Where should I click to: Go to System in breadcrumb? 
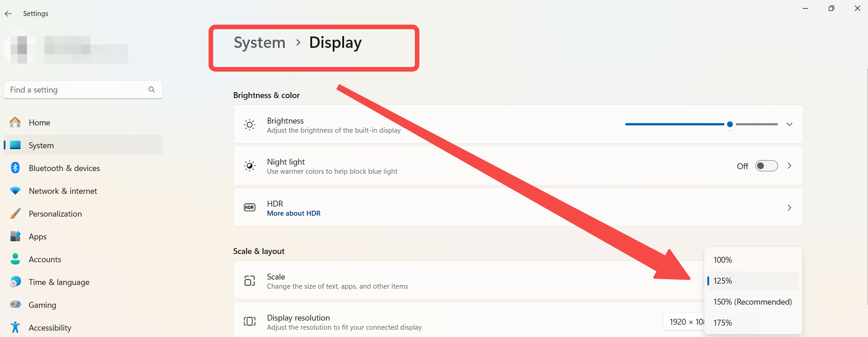[x=259, y=42]
